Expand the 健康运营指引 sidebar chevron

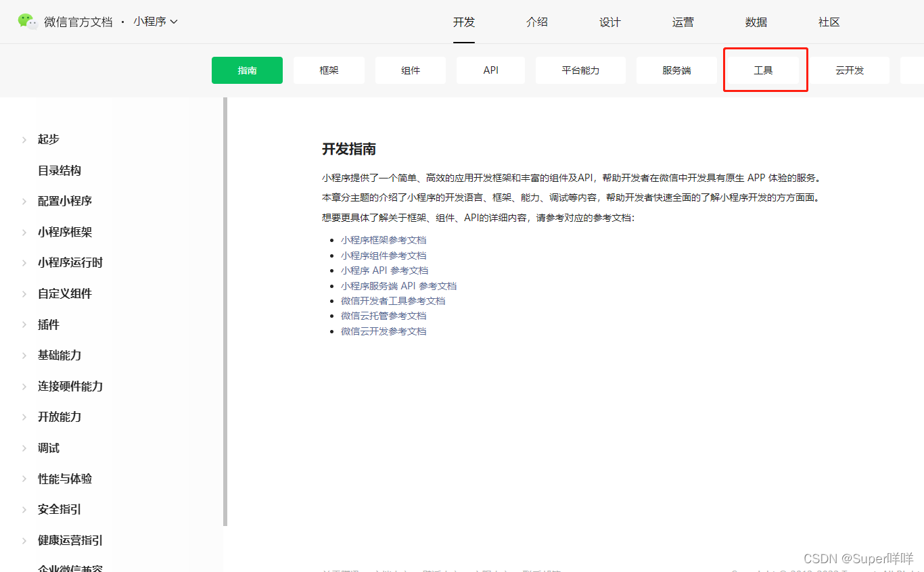(24, 541)
